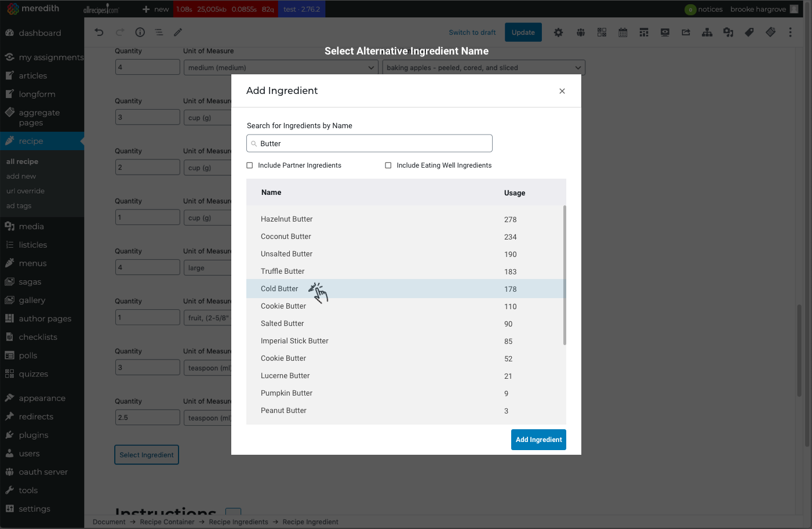Click the allrecipes.com site logo
Image resolution: width=812 pixels, height=529 pixels.
coord(101,9)
